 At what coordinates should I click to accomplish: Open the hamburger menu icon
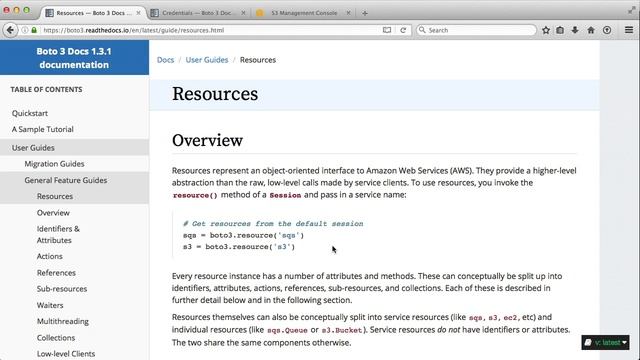click(x=629, y=30)
